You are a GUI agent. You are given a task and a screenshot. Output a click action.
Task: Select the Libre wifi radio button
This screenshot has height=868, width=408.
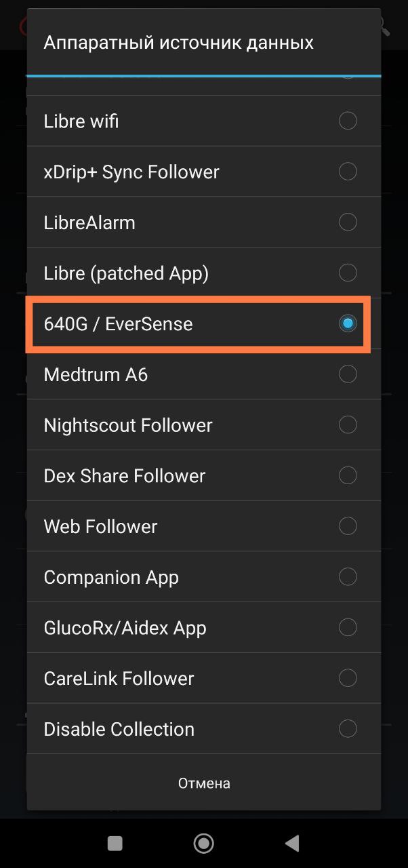[x=348, y=121]
